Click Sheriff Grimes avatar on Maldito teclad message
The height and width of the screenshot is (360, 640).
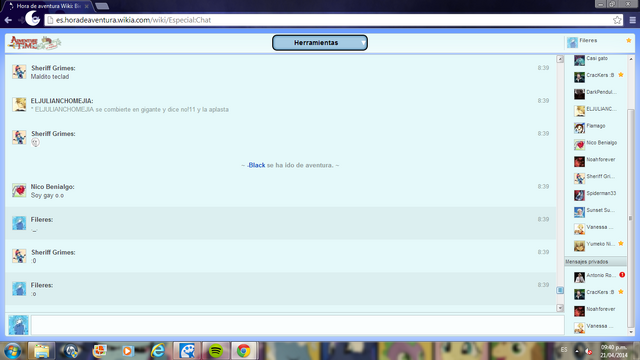(19, 72)
